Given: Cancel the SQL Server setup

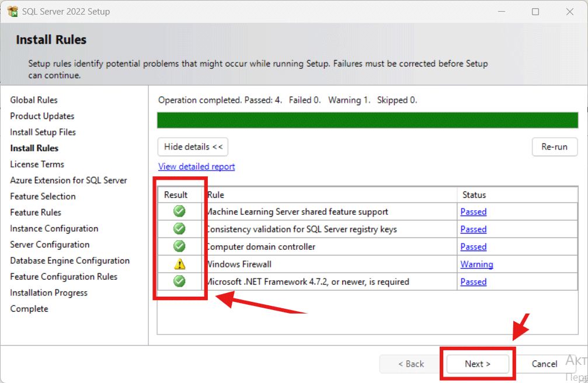Looking at the screenshot, I should point(544,364).
